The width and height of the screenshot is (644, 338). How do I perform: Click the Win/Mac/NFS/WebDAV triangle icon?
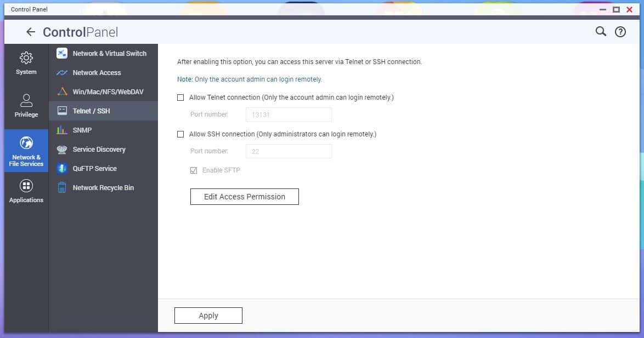pos(62,91)
